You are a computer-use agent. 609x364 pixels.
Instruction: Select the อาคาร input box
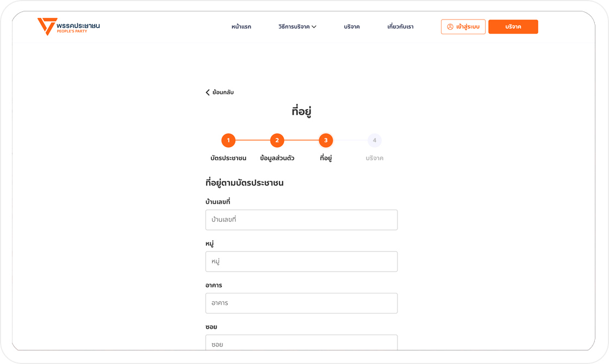[x=301, y=303]
